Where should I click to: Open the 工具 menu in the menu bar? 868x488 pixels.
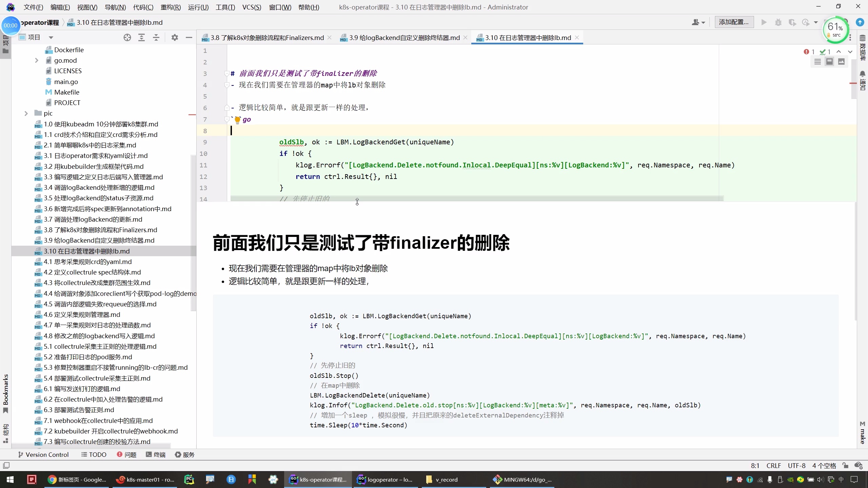[225, 7]
